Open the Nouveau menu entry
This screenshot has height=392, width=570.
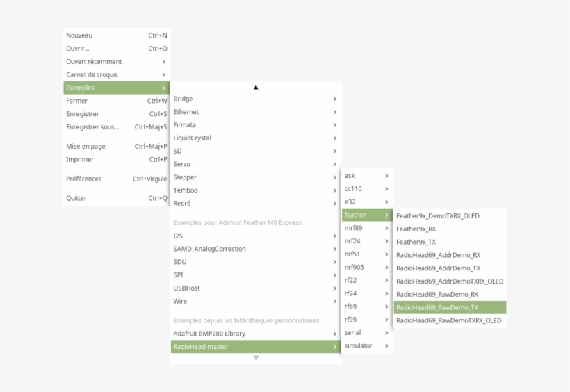[x=79, y=35]
